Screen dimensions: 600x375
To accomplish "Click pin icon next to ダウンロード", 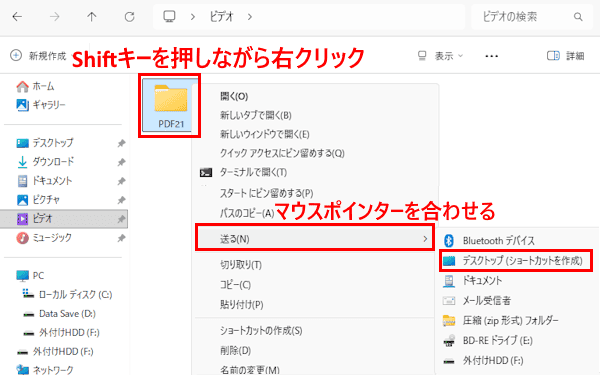I will pos(121,162).
